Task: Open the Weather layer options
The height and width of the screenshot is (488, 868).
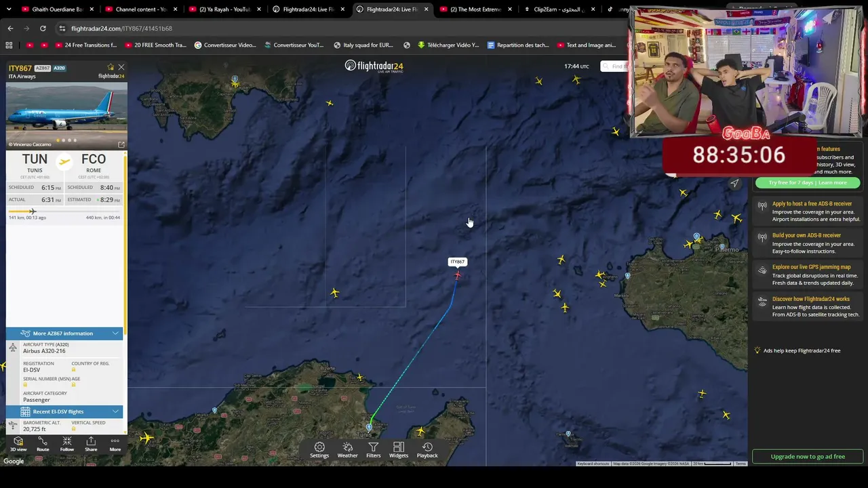Action: (x=347, y=450)
